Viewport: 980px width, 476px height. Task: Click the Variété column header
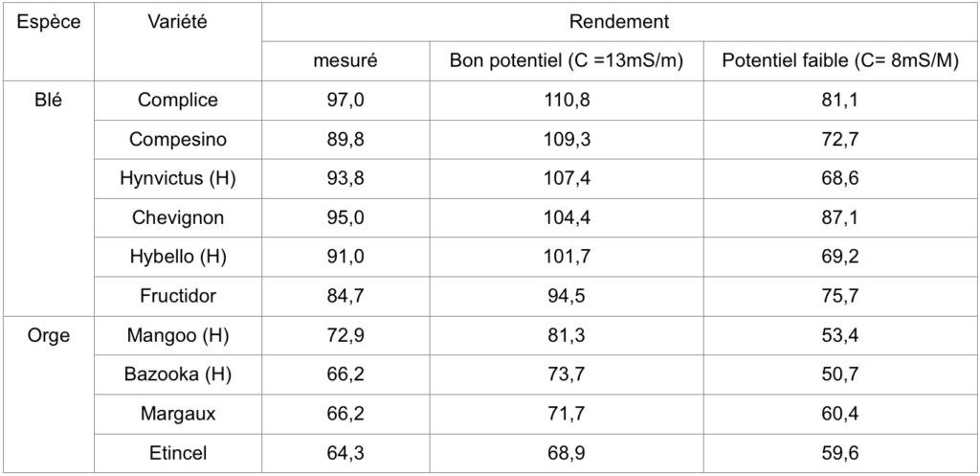(x=177, y=21)
